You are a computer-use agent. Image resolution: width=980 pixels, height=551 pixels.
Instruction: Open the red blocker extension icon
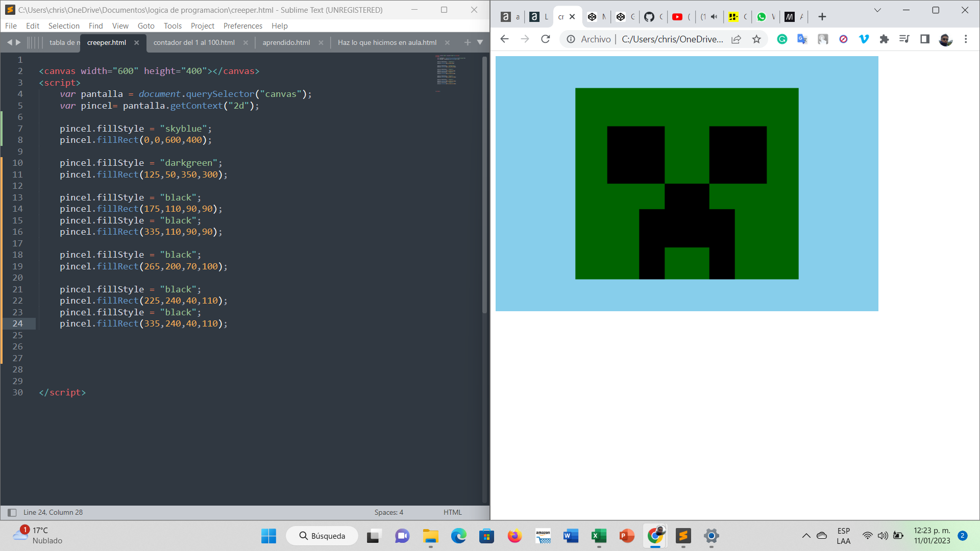pos(843,39)
